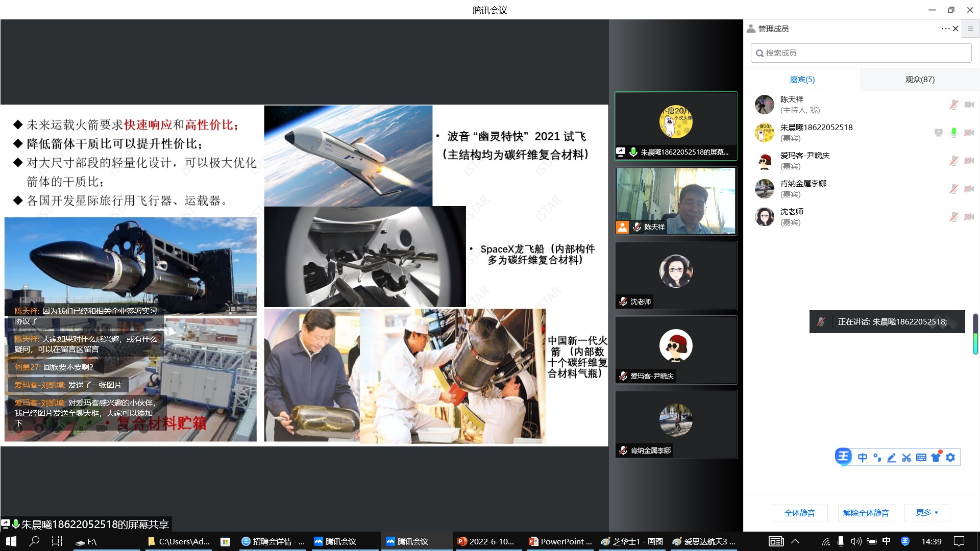Expand the system tray hidden icons chevron
Image resolution: width=980 pixels, height=551 pixels.
click(x=795, y=541)
